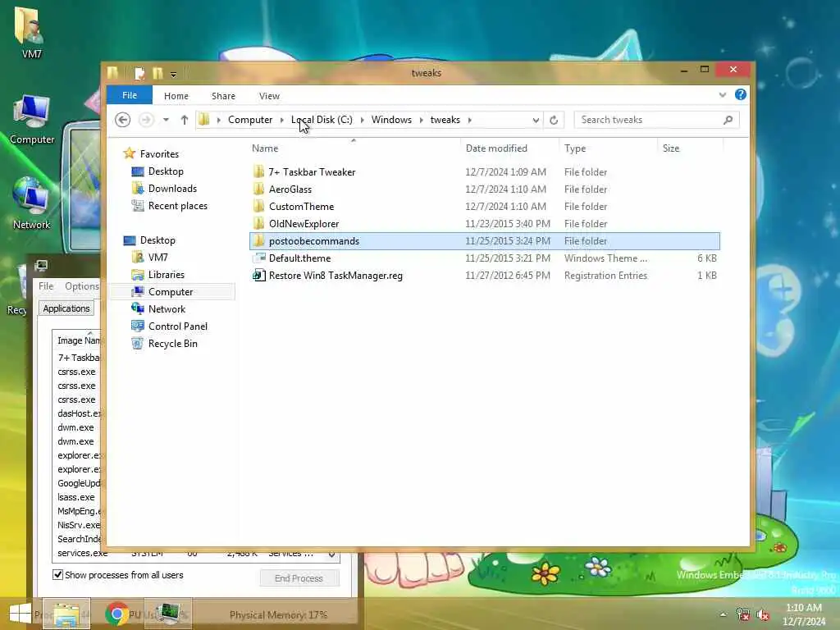Click File Explorer taskbar button
The image size is (840, 630).
pyautogui.click(x=66, y=614)
